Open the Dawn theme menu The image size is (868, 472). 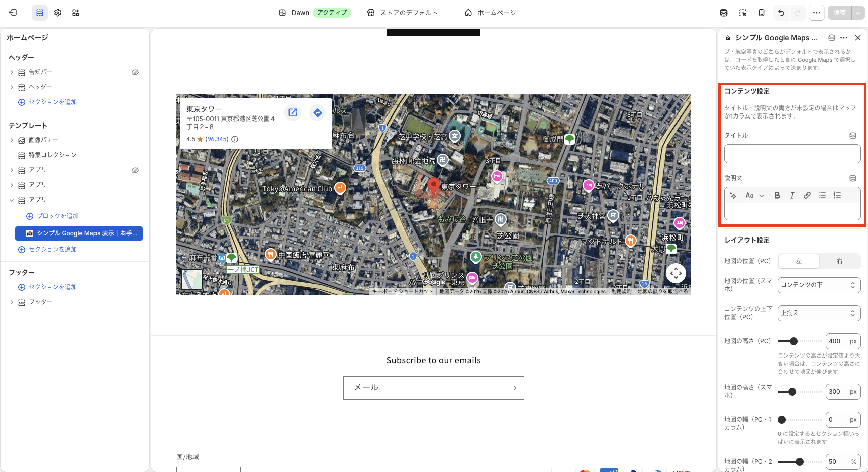click(x=314, y=13)
